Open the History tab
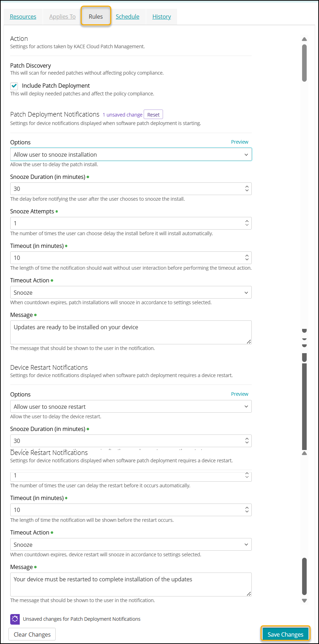 coord(162,17)
